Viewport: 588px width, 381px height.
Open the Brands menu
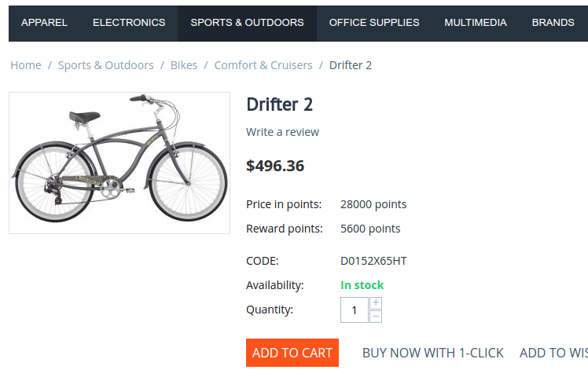(x=553, y=23)
